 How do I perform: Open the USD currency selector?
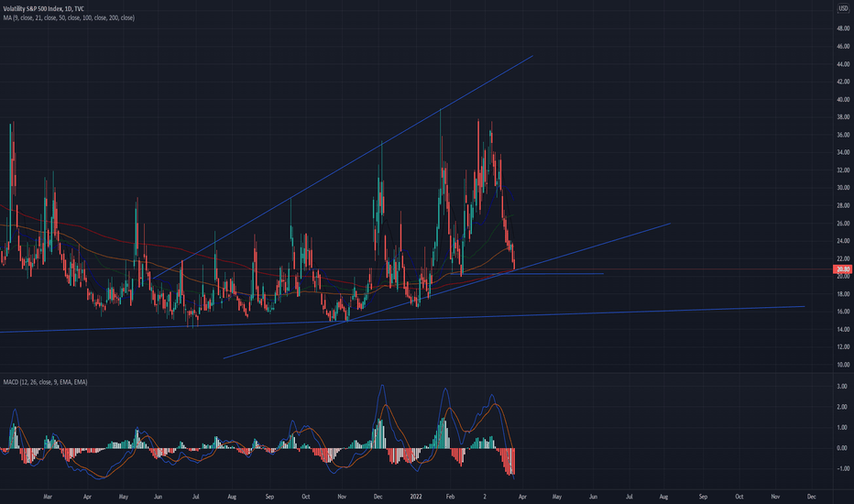(x=843, y=9)
